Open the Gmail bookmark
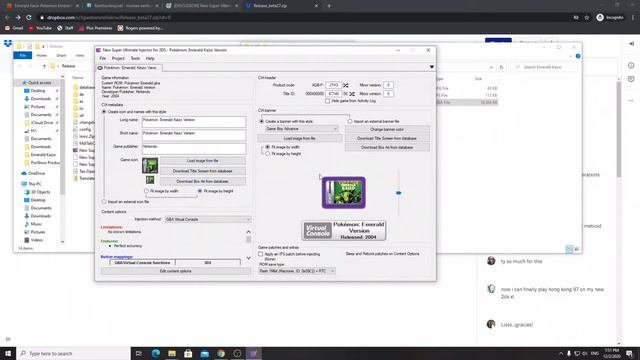Viewport: 640px width, 360px height. (x=14, y=28)
